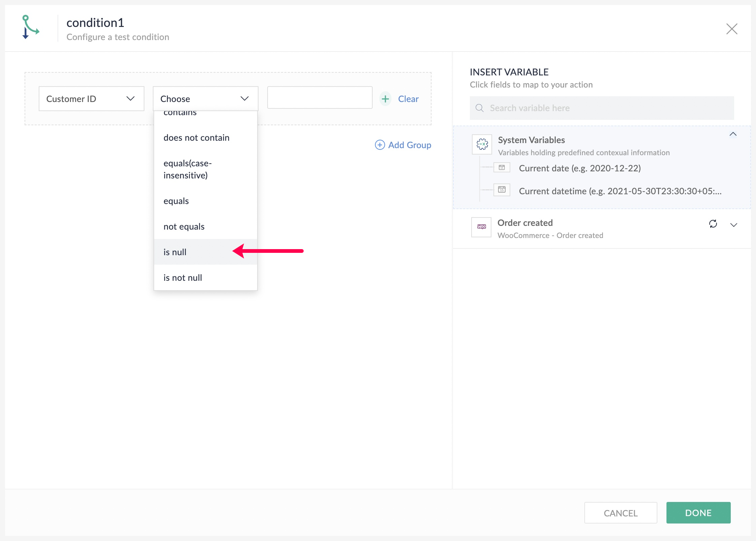This screenshot has width=756, height=541.
Task: Choose 'does not contain' operator
Action: tap(196, 138)
